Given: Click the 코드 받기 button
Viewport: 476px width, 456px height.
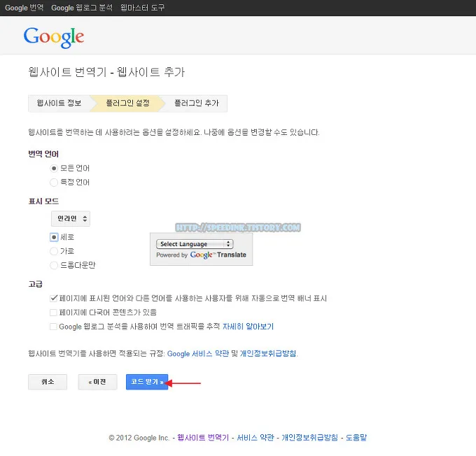Looking at the screenshot, I should [147, 382].
